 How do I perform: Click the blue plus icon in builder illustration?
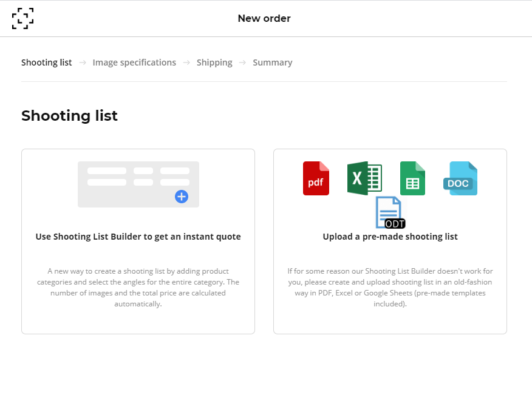182,197
